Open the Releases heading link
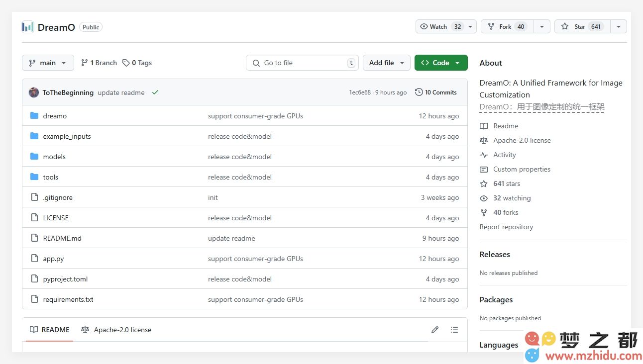The image size is (643, 364). (495, 254)
